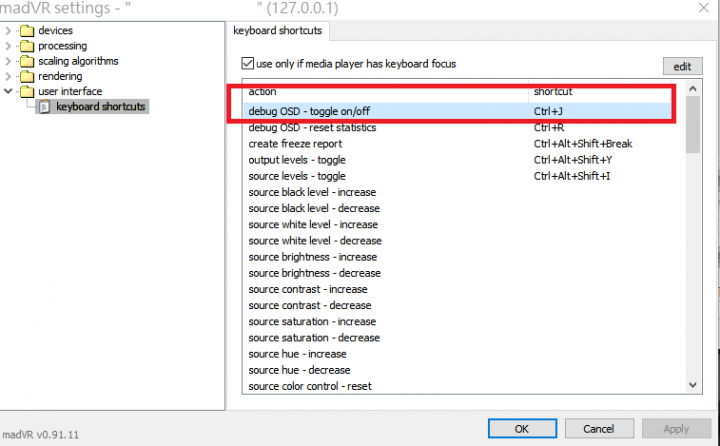The width and height of the screenshot is (720, 446).
Task: Click the Ctrl+R shortcut cell
Action: coord(549,128)
